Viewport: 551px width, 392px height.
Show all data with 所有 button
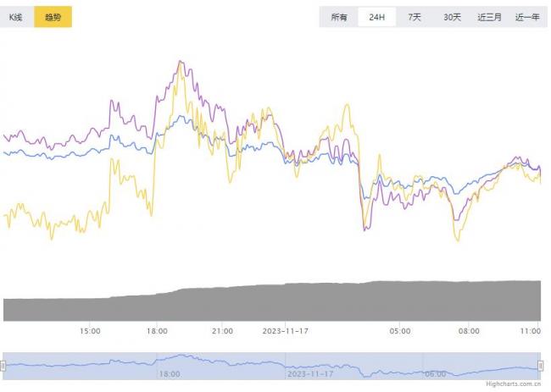point(339,17)
